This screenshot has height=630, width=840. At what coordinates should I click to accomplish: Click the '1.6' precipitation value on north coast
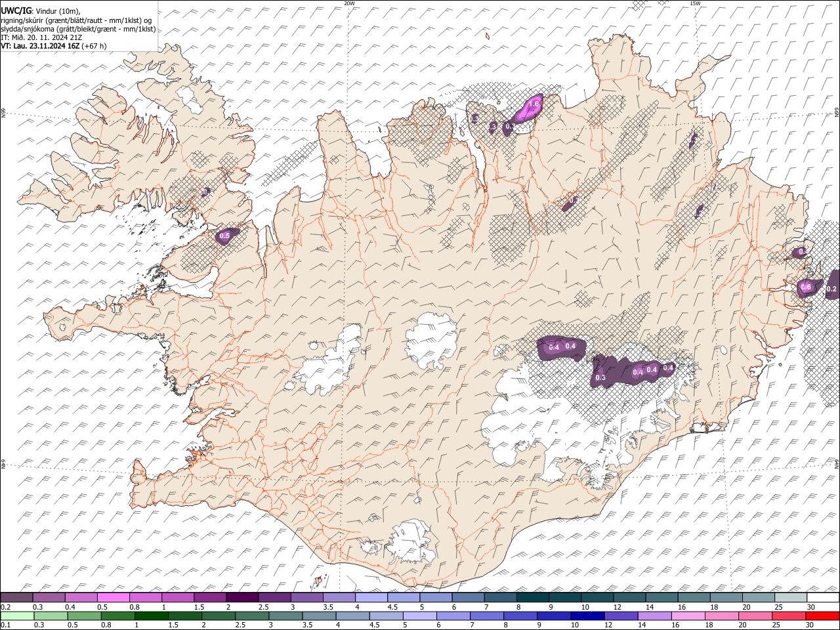coord(534,104)
